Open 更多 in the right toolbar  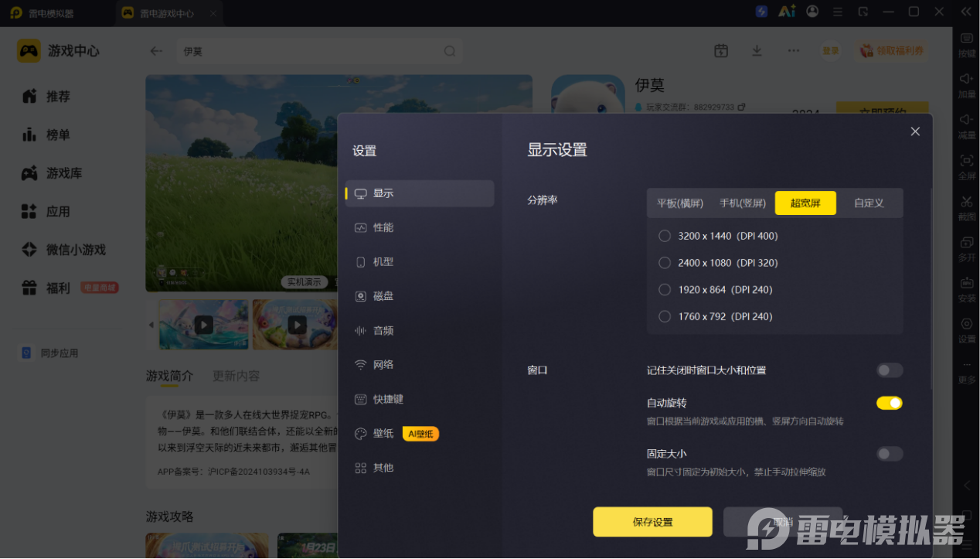click(x=966, y=371)
